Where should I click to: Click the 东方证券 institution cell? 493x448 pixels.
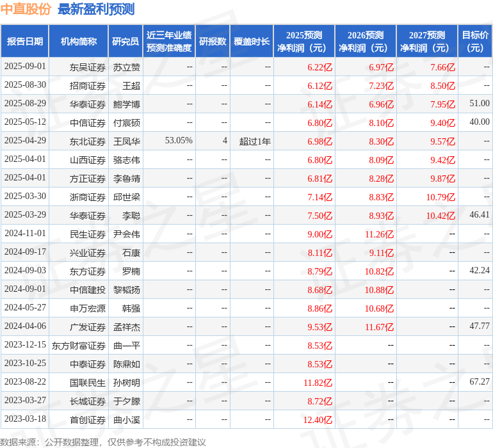point(88,271)
